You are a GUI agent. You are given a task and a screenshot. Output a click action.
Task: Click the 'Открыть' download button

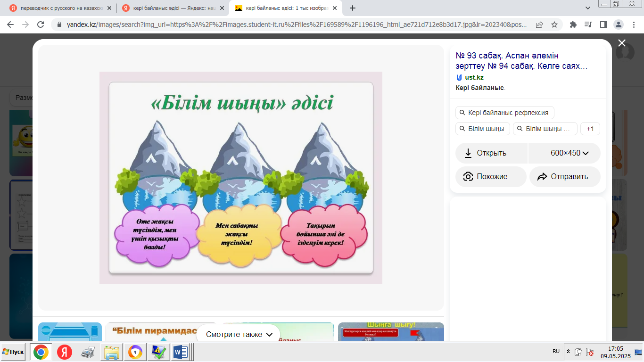point(491,153)
